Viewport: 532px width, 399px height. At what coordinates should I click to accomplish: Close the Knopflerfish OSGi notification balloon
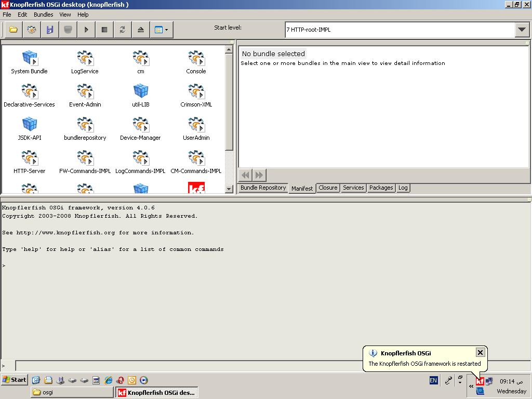click(480, 353)
